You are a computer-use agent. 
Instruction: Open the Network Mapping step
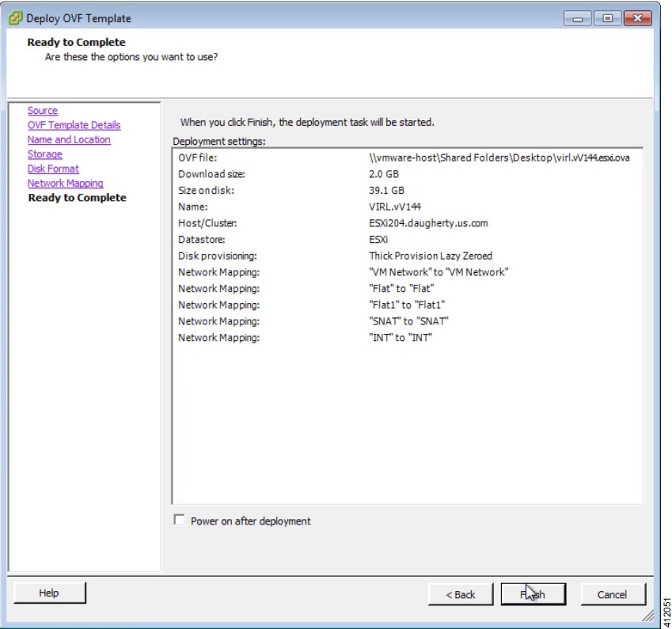pyautogui.click(x=65, y=184)
